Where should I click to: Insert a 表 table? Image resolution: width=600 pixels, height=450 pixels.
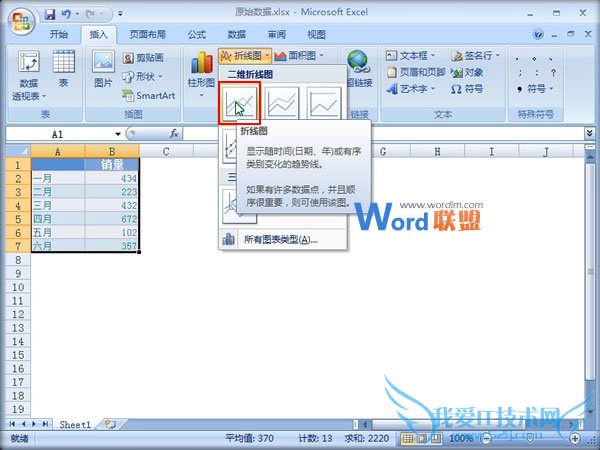[x=64, y=69]
